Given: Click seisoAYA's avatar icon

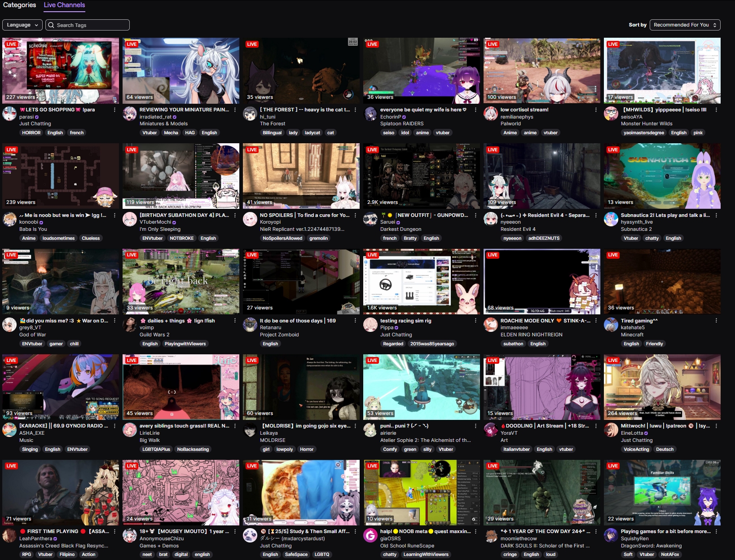Looking at the screenshot, I should pos(611,114).
